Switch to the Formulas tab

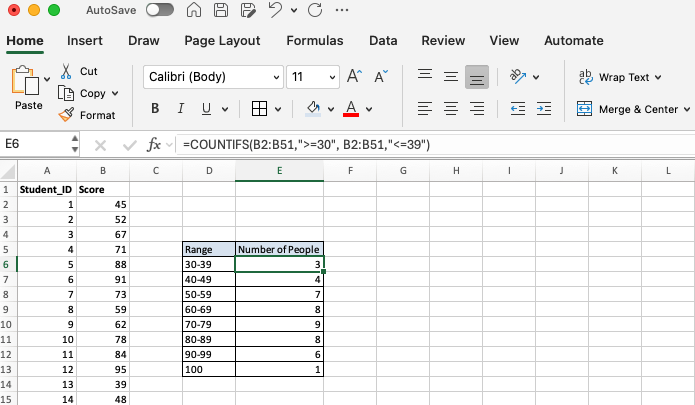[x=314, y=41]
